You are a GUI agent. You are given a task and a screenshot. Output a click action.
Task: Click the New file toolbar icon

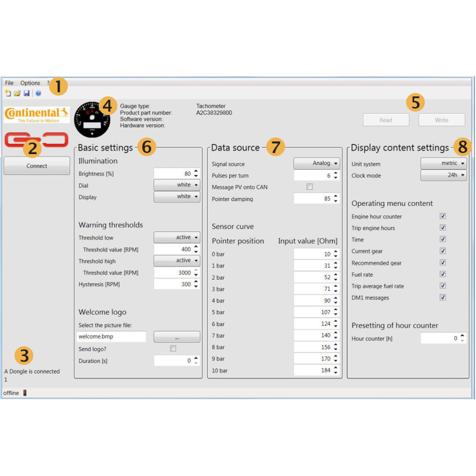pyautogui.click(x=8, y=93)
